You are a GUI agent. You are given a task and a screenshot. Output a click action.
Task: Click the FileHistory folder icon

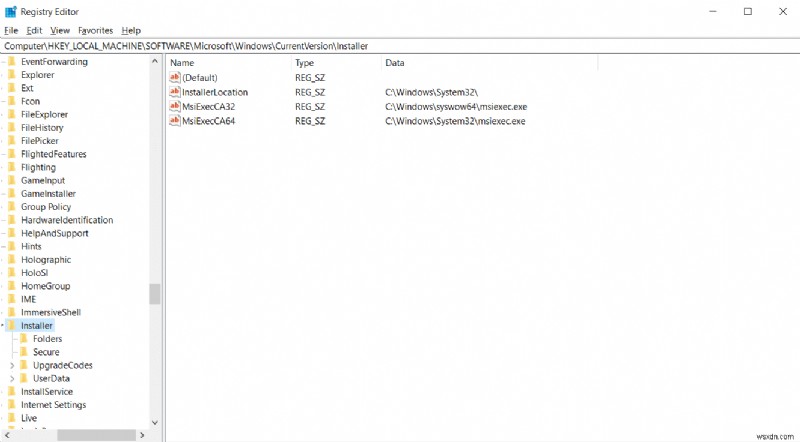[x=12, y=128]
